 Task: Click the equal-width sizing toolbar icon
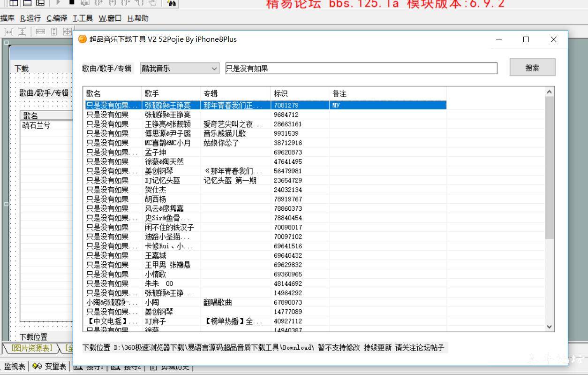pyautogui.click(x=40, y=31)
